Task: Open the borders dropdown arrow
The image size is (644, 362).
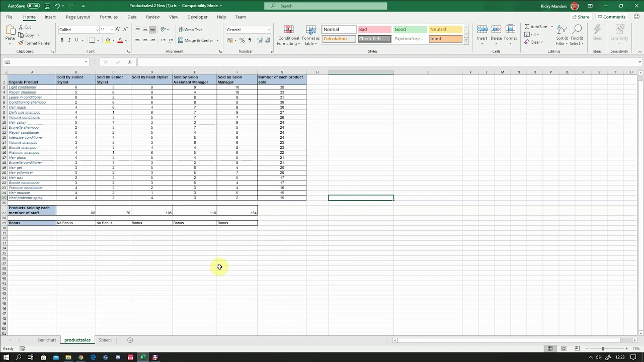Action: (x=98, y=40)
